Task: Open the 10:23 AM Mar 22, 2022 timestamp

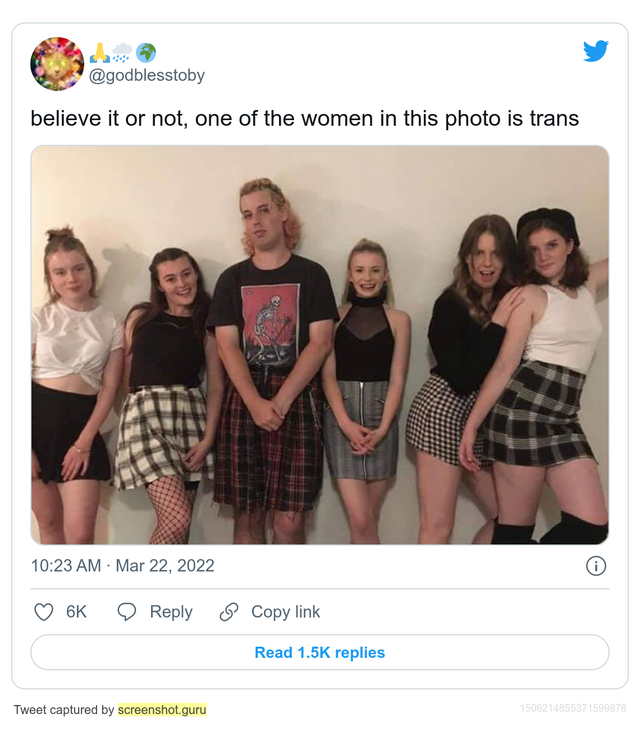Action: (x=123, y=566)
